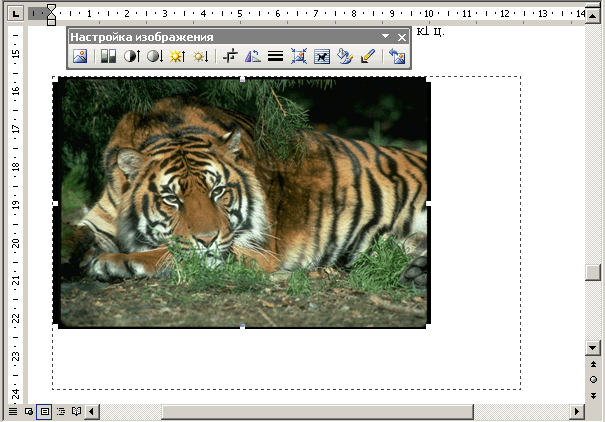Screen dimensions: 605x422
Task: Switch to Web Layout view
Action: (x=29, y=412)
